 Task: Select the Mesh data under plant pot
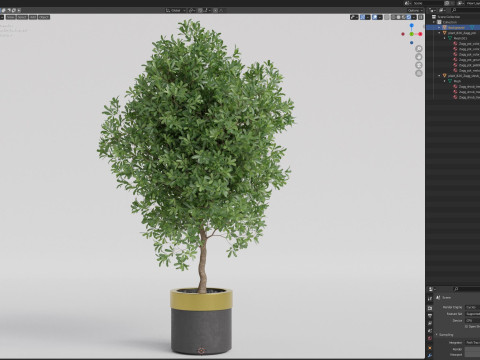pyautogui.click(x=460, y=38)
